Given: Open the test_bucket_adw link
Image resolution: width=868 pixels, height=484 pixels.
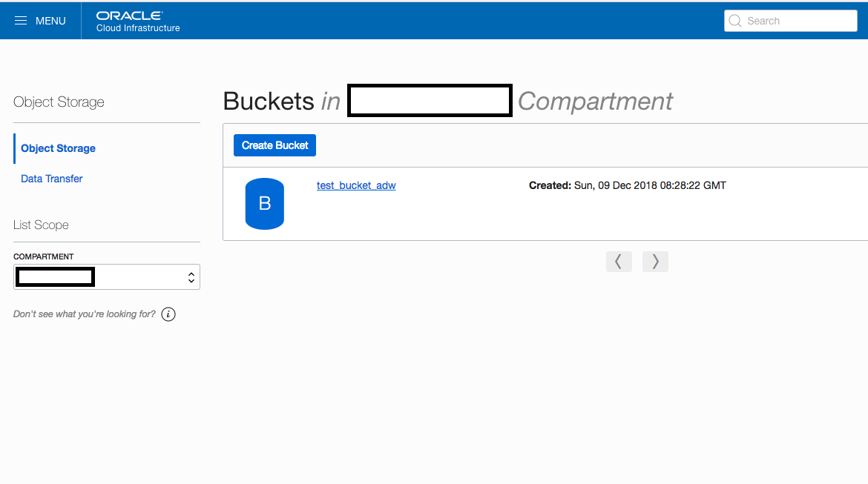Looking at the screenshot, I should [356, 186].
